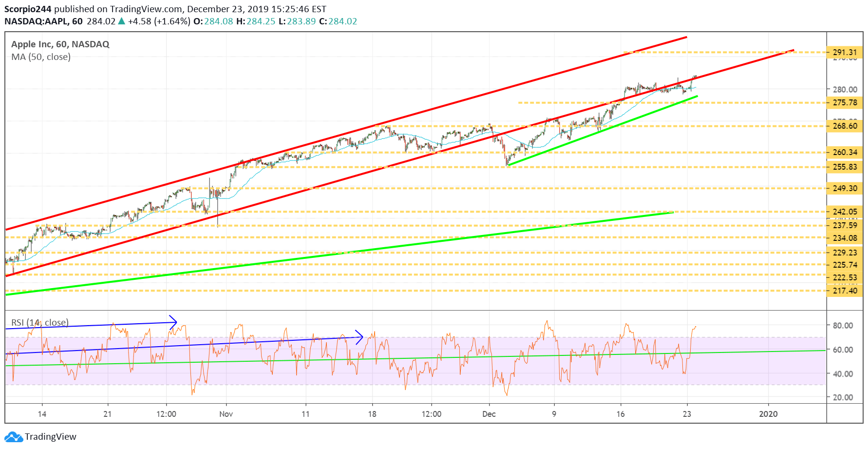This screenshot has height=450, width=868.
Task: Click the 237.59 price level label
Action: coord(845,225)
